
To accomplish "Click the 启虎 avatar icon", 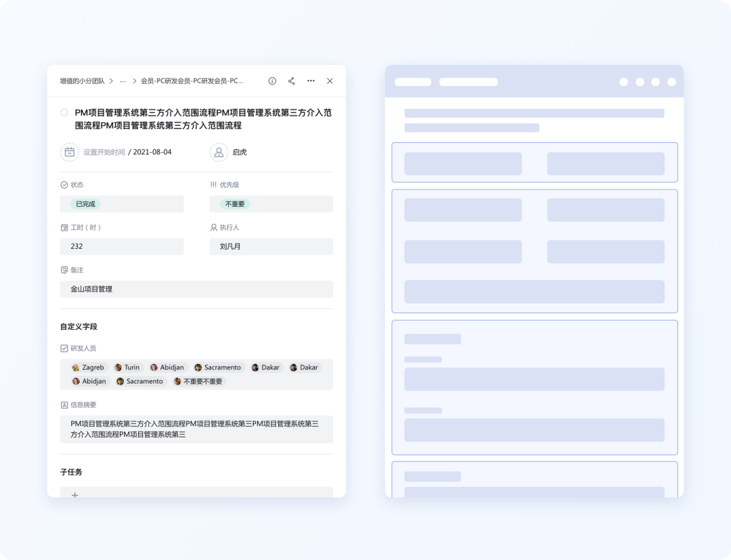I will click(219, 152).
